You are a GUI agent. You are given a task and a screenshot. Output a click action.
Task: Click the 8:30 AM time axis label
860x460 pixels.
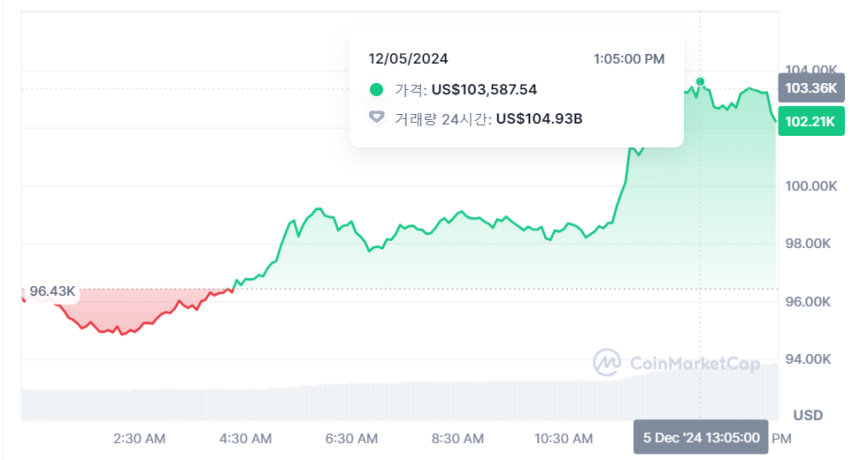[457, 438]
